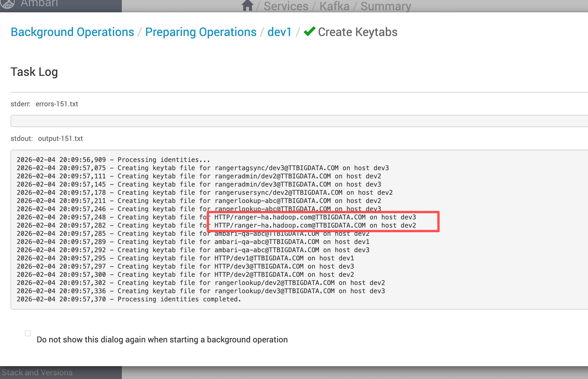Click Summary in the top breadcrumb
This screenshot has height=379, width=588.
coord(386,6)
